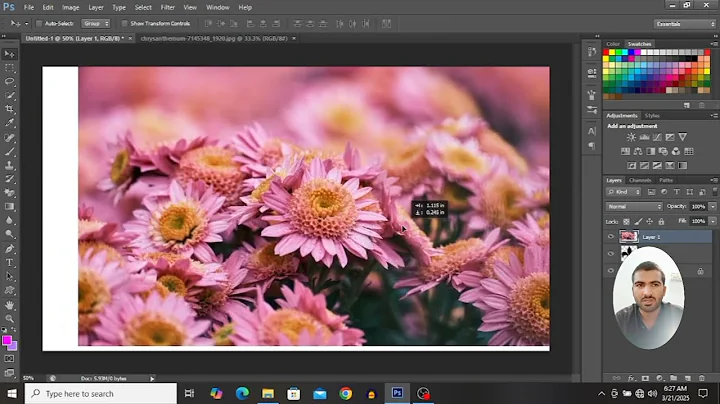The height and width of the screenshot is (404, 720).
Task: Select the Blur tool
Action: click(9, 220)
